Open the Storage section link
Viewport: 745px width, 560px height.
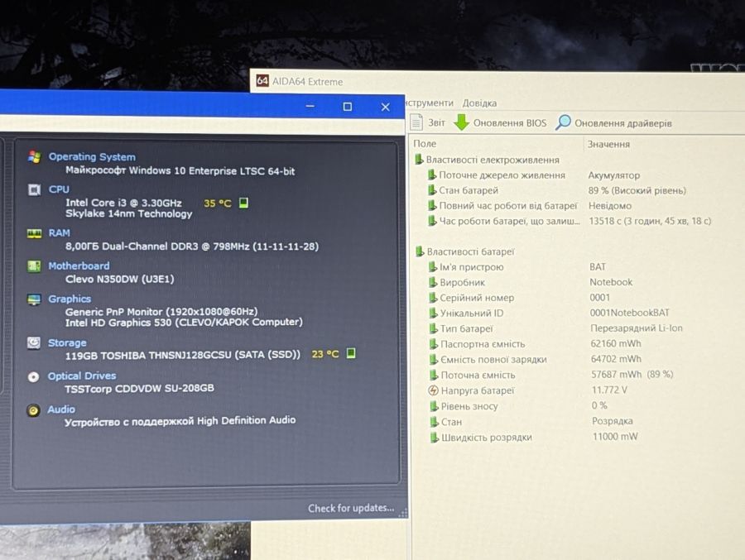67,342
